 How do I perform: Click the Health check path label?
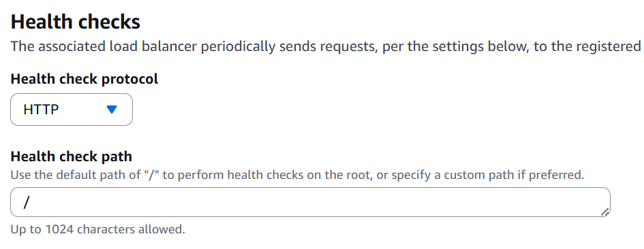pyautogui.click(x=72, y=156)
